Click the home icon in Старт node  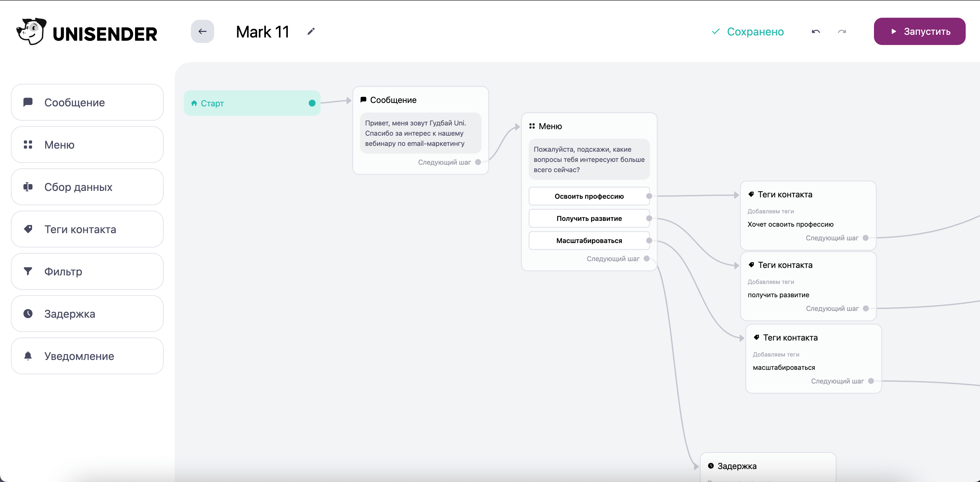pos(194,103)
